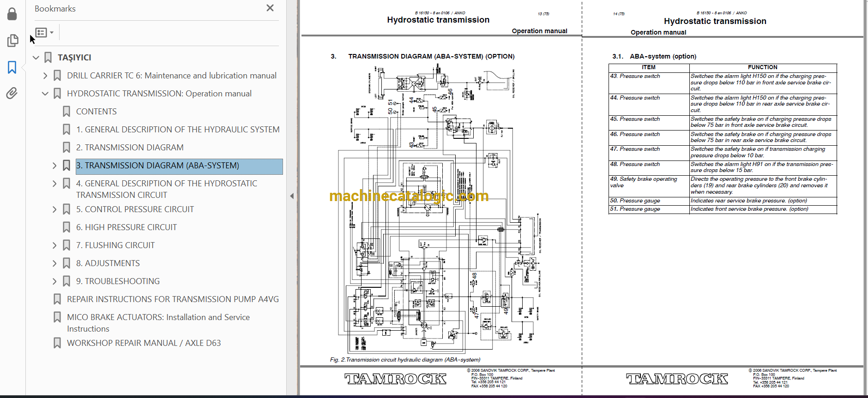
Task: Click bookmark icon beside 6. HIGH PRESSURE CIRCUIT
Action: point(66,227)
